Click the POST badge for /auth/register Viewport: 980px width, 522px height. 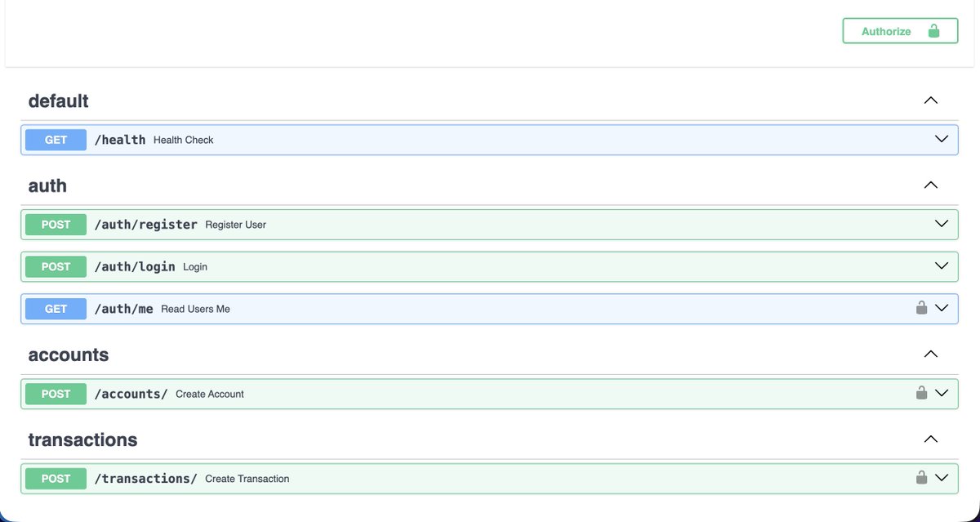point(56,225)
